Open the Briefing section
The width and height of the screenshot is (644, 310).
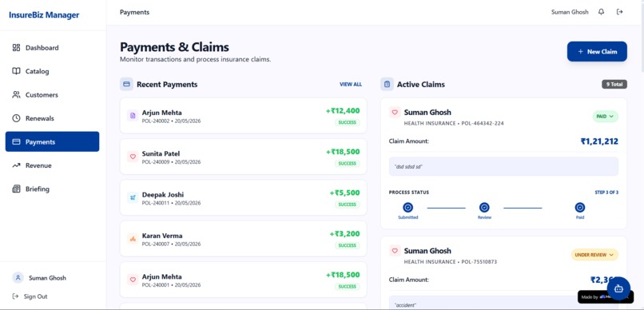52,189
